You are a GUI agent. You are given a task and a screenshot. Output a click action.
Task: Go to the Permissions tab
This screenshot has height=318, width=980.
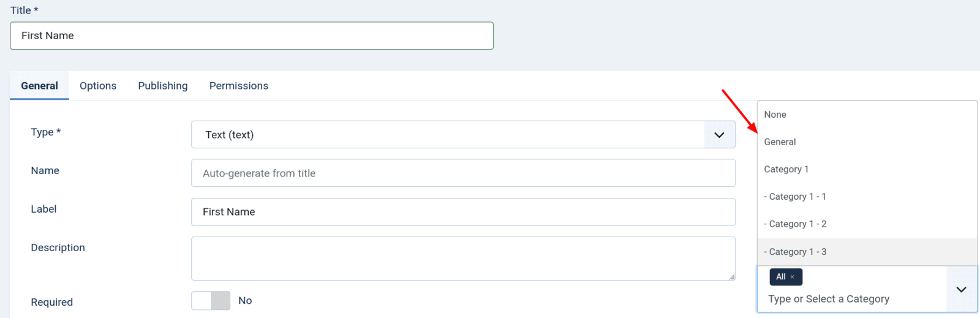pyautogui.click(x=239, y=86)
